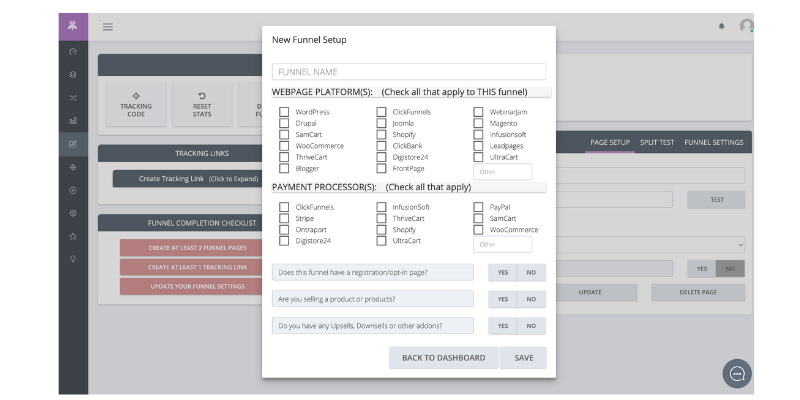Click the Tracking Code button
Screen dimensions: 800x400
[136, 105]
